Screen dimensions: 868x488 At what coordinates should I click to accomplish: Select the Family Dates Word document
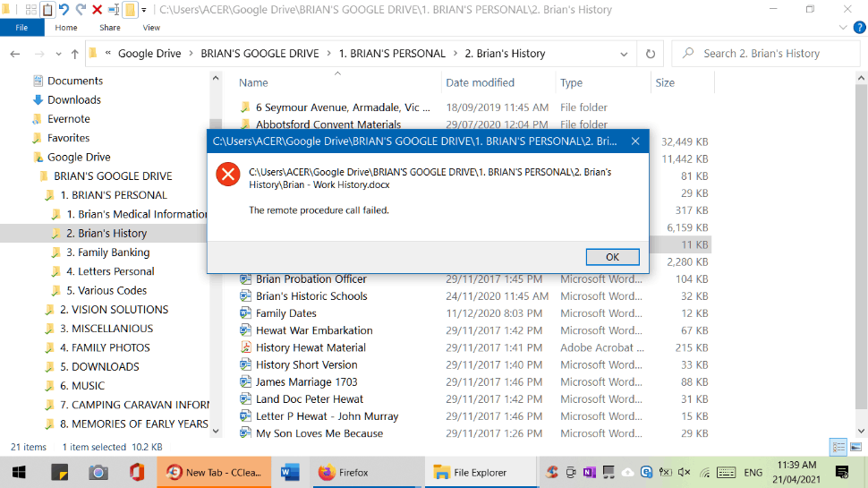285,313
